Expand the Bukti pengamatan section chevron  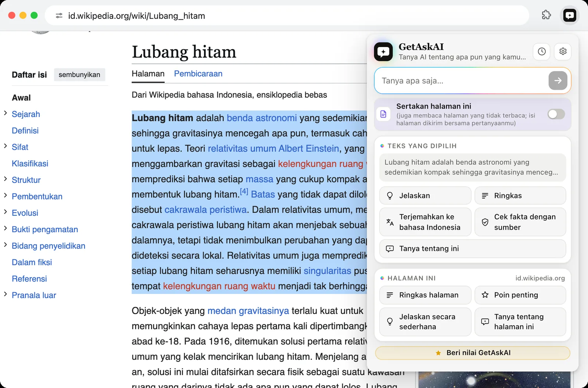[x=6, y=228]
